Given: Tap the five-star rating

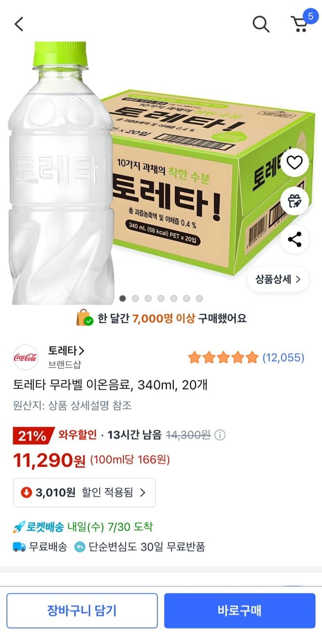Looking at the screenshot, I should tap(223, 358).
